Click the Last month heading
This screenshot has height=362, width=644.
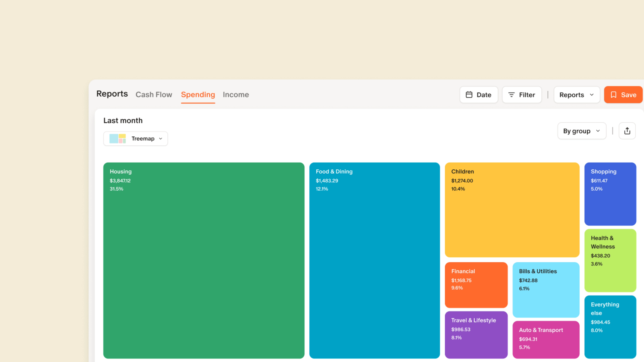point(123,121)
